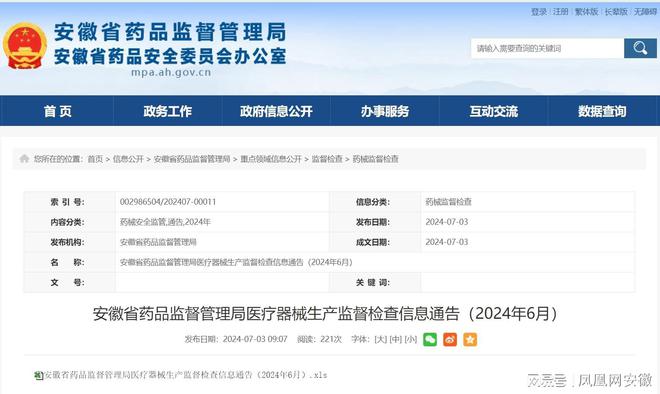Click the xls attachment file icon
Viewport: 660px width, 394px height.
[x=38, y=375]
